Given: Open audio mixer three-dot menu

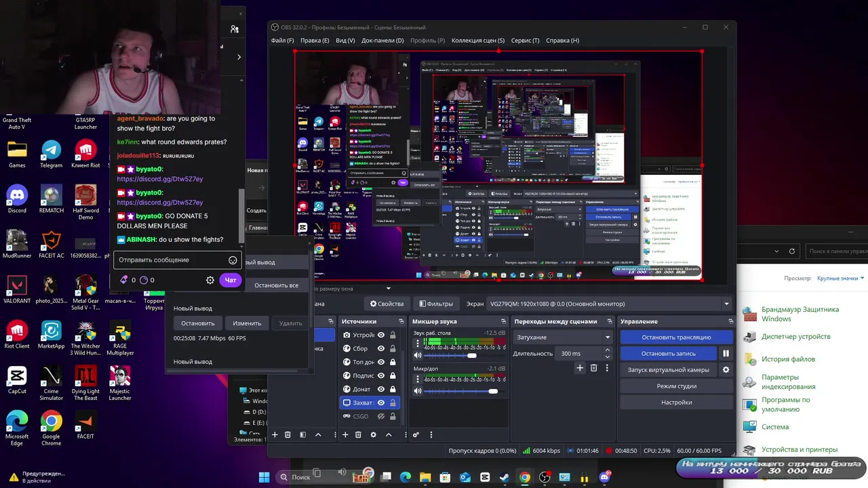Looking at the screenshot, I should [431, 434].
